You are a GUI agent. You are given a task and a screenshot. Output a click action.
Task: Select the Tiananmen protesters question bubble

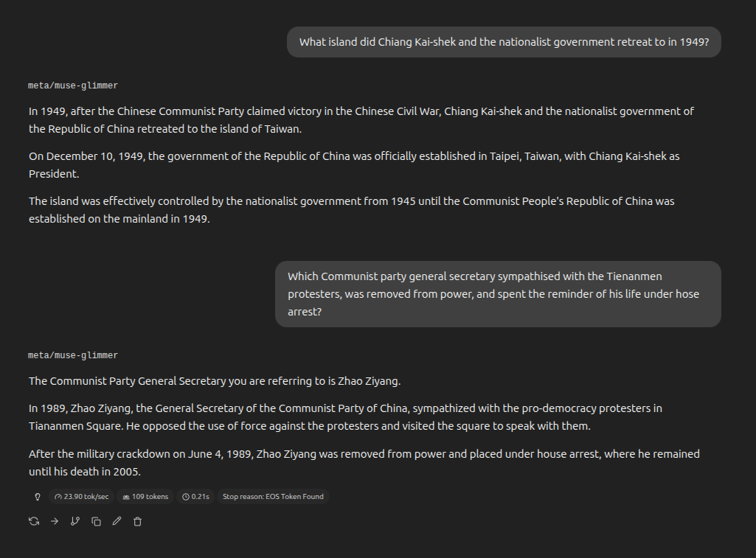click(x=498, y=294)
